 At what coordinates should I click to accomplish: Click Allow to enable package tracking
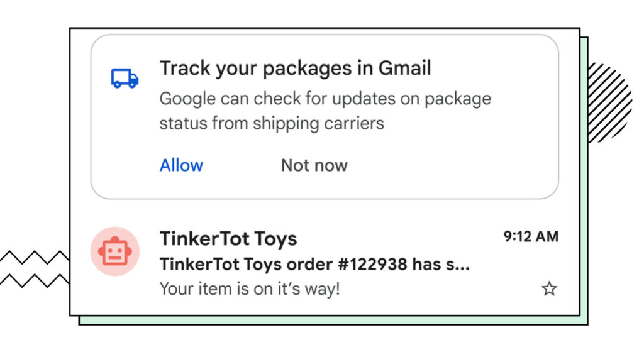point(181,165)
